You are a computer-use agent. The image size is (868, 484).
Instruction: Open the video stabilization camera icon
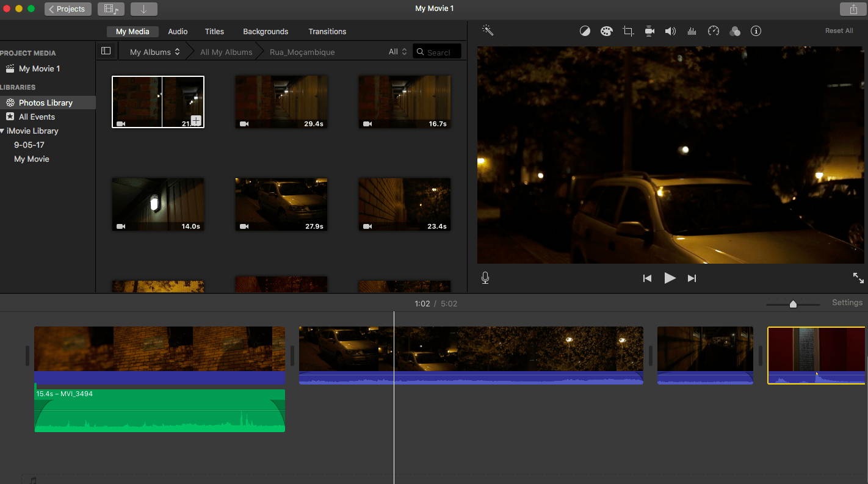pos(649,31)
